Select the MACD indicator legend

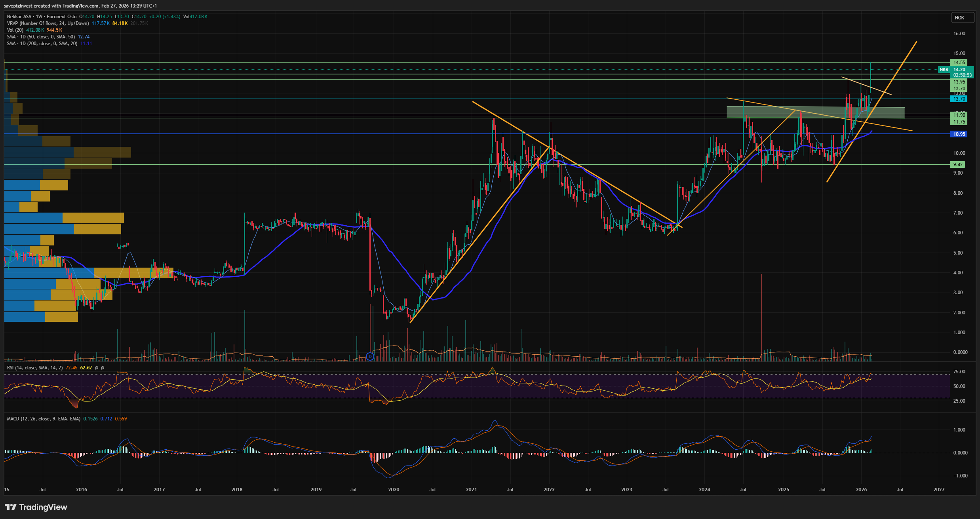click(x=44, y=419)
